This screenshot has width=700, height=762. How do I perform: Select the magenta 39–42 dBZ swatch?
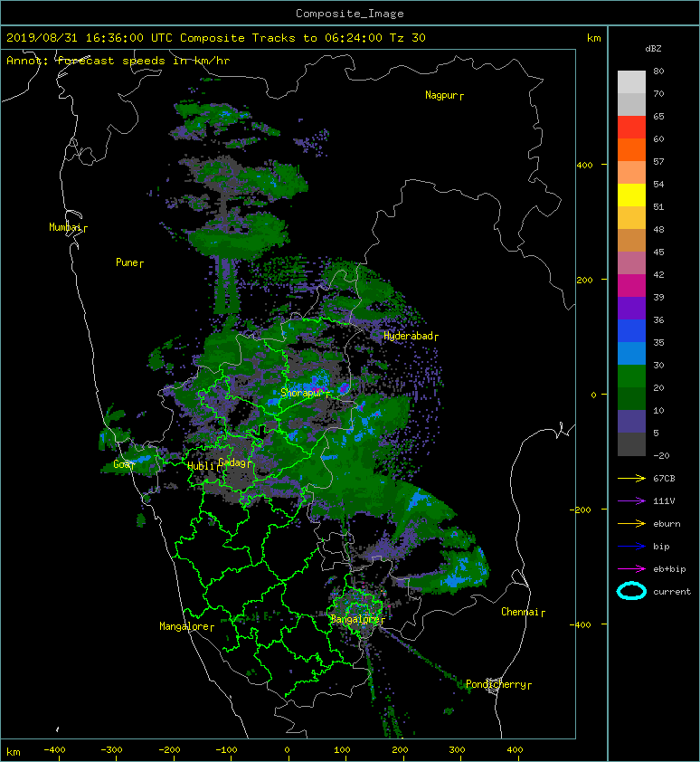click(631, 285)
